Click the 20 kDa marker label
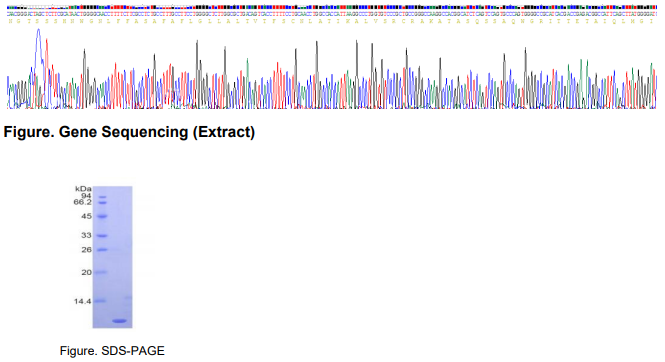 [87, 272]
